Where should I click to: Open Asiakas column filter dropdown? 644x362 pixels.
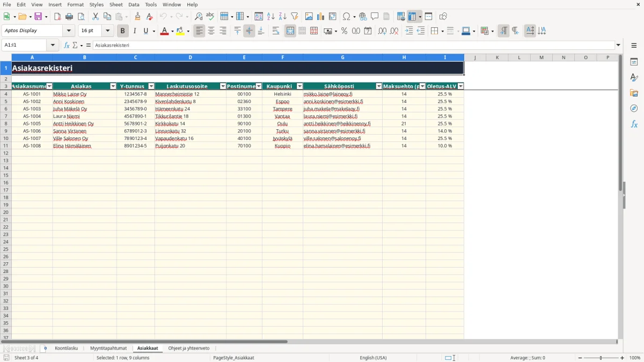(113, 86)
